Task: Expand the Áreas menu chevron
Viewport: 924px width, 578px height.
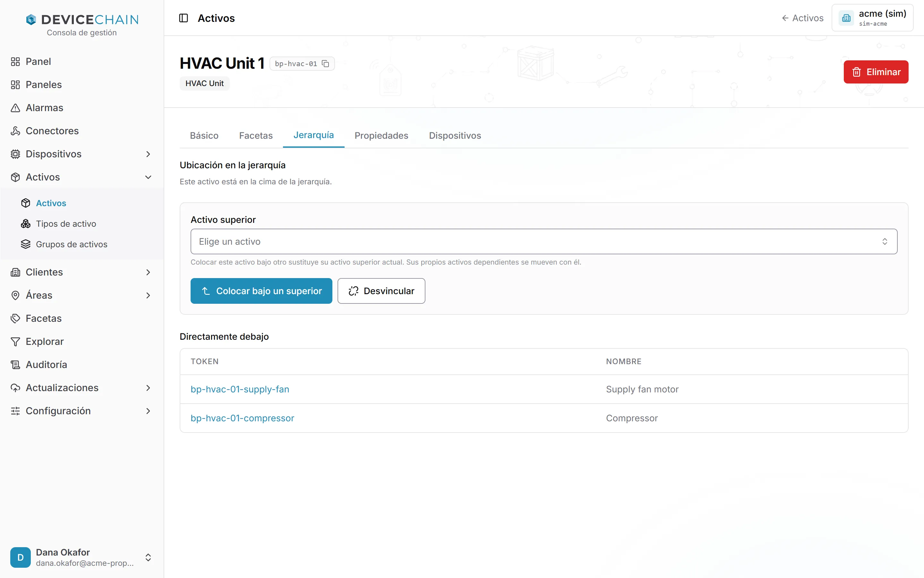Action: coord(149,295)
